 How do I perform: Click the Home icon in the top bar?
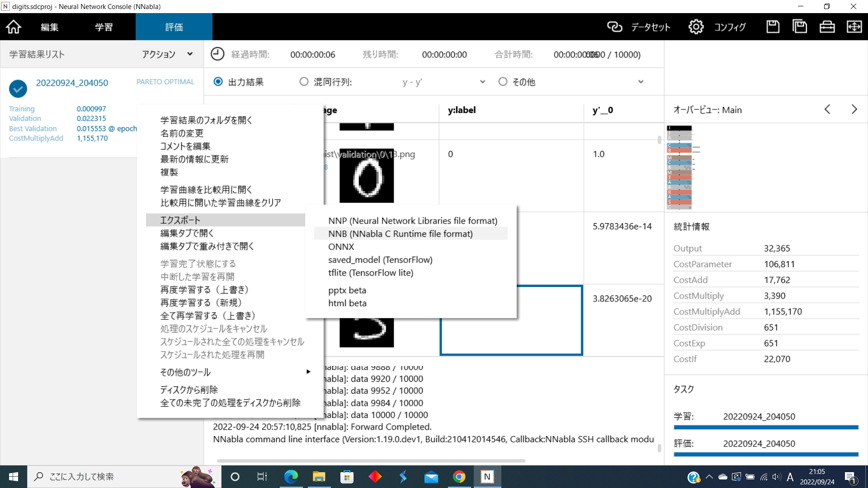pos(14,27)
